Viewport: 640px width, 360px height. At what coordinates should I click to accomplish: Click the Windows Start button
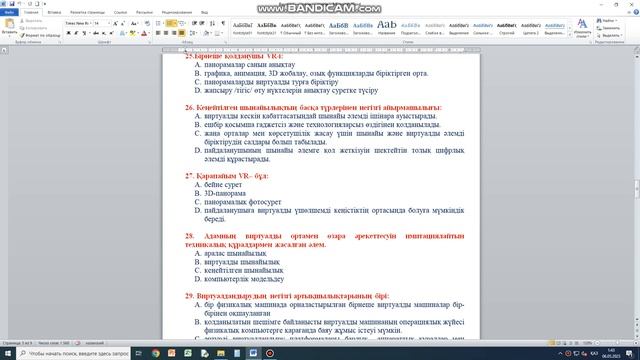tap(8, 353)
